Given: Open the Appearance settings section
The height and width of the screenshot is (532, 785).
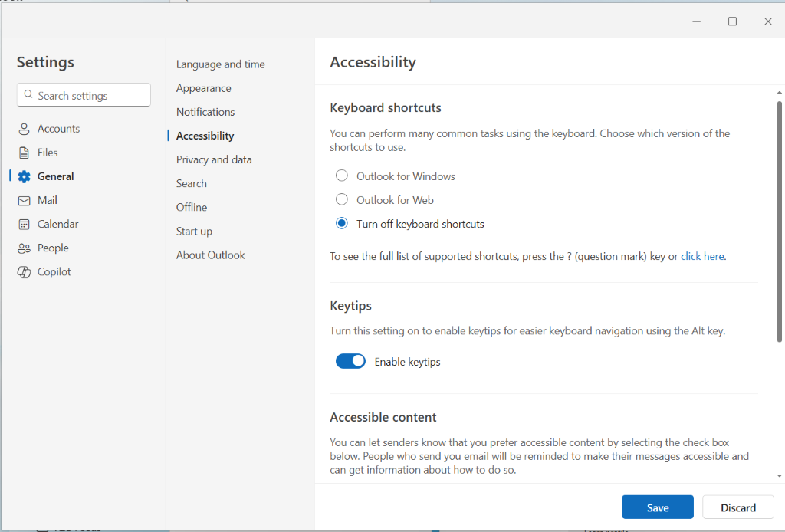Looking at the screenshot, I should tap(203, 88).
